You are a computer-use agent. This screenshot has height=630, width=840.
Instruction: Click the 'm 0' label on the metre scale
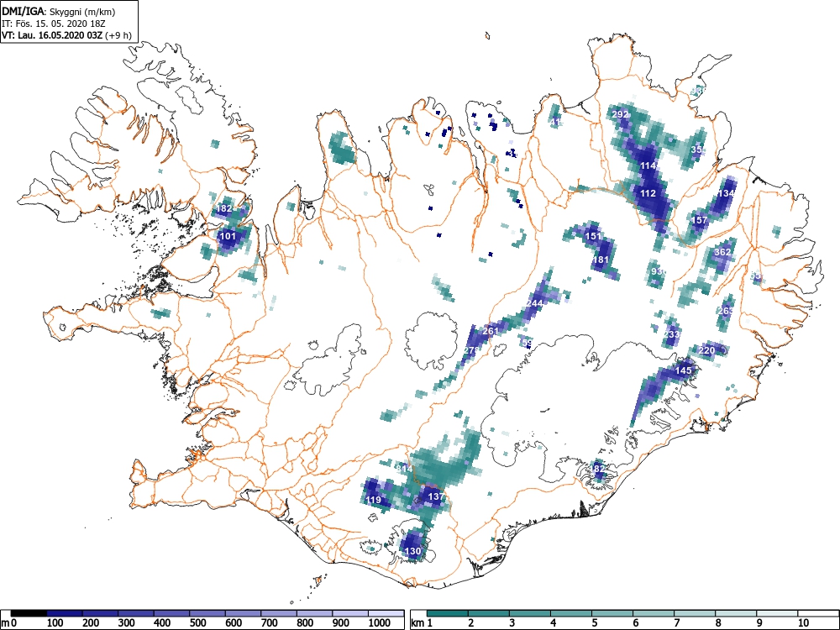coord(10,623)
